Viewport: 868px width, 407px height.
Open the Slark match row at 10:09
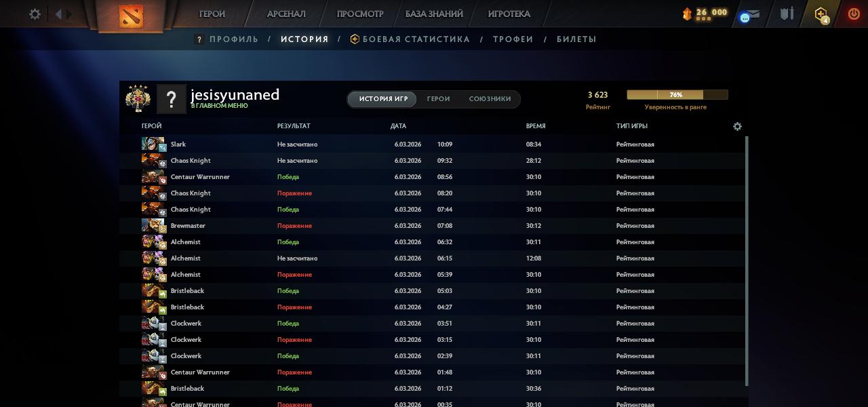[434, 144]
